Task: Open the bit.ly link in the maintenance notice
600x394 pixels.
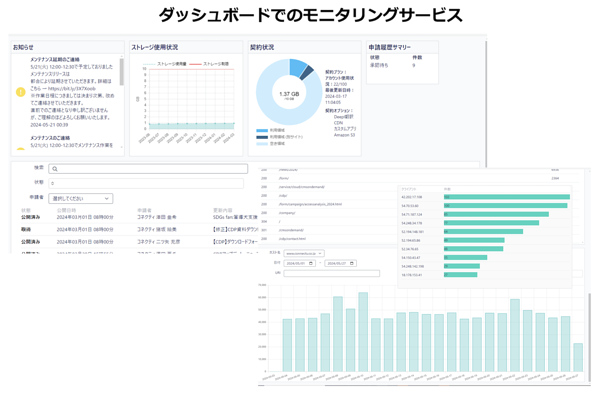Action: tap(72, 88)
